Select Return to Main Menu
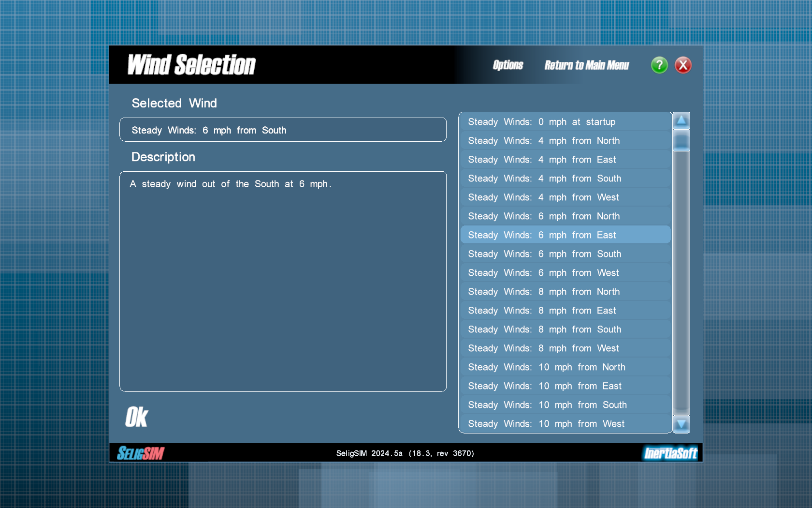The width and height of the screenshot is (812, 508). tap(587, 65)
